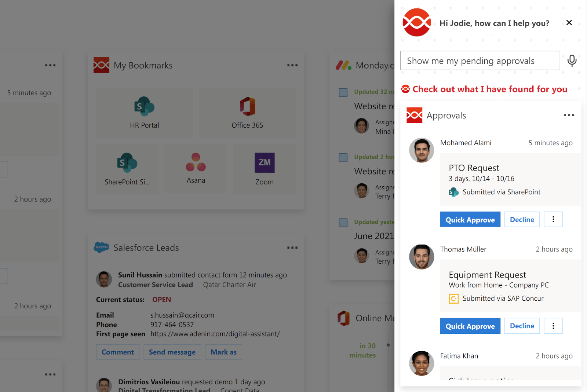Open Approvals card three-dot menu

tap(569, 115)
